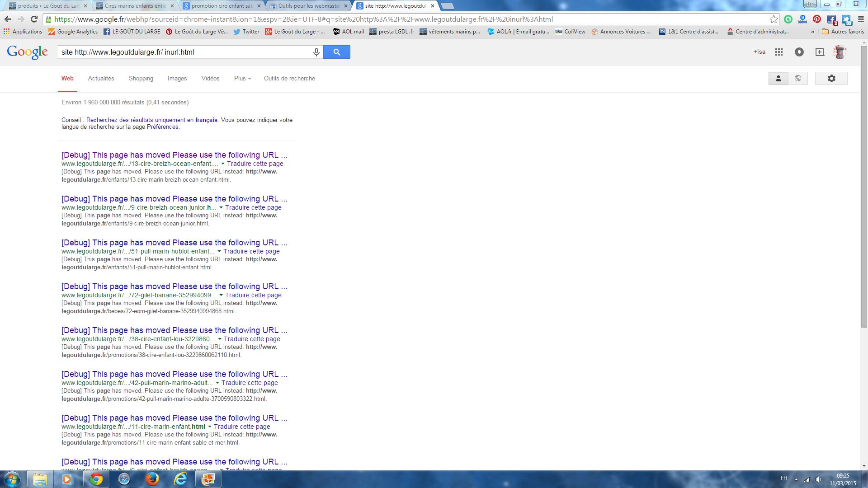
Task: Expand dropdown arrow for 51-pull-marin-hublot-enfant result
Action: tap(219, 251)
